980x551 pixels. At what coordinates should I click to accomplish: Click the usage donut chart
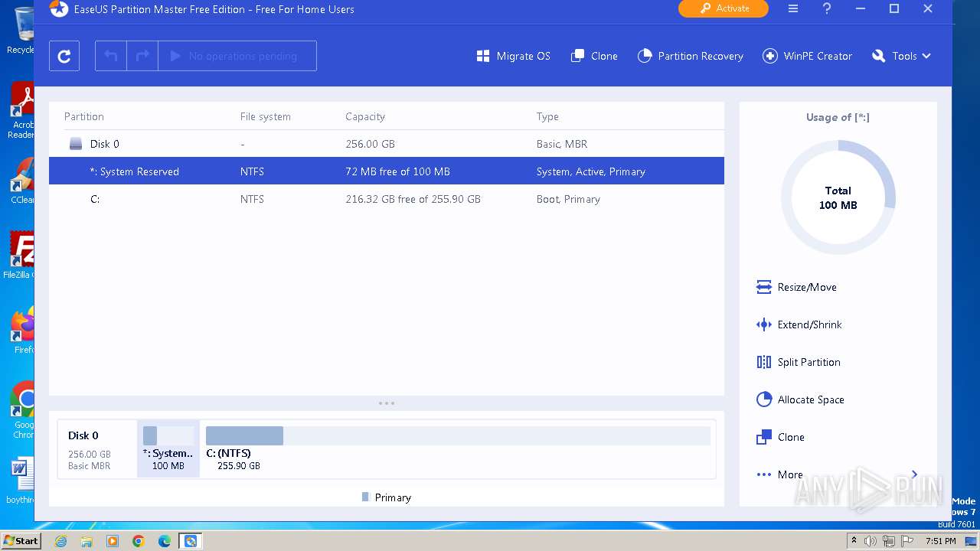point(838,197)
